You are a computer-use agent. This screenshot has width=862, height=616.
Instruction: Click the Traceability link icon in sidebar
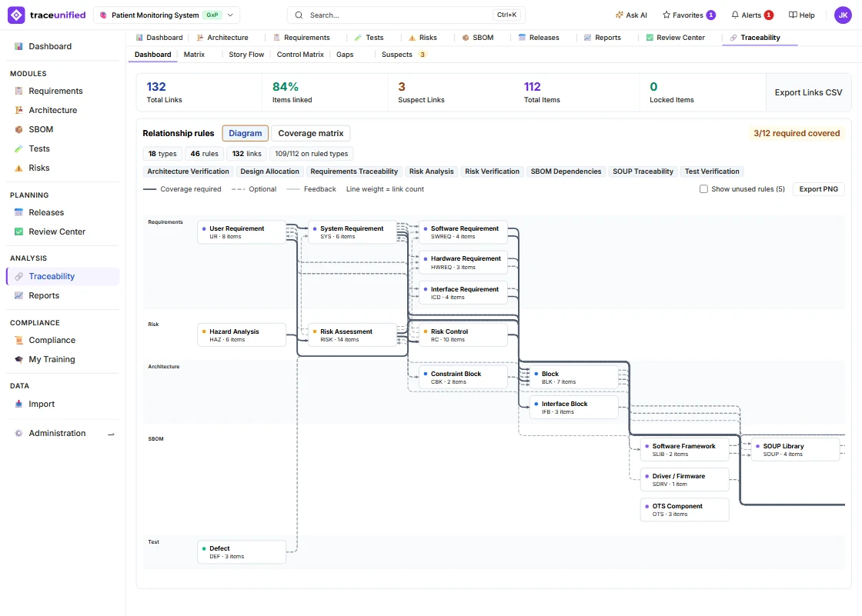pos(18,276)
